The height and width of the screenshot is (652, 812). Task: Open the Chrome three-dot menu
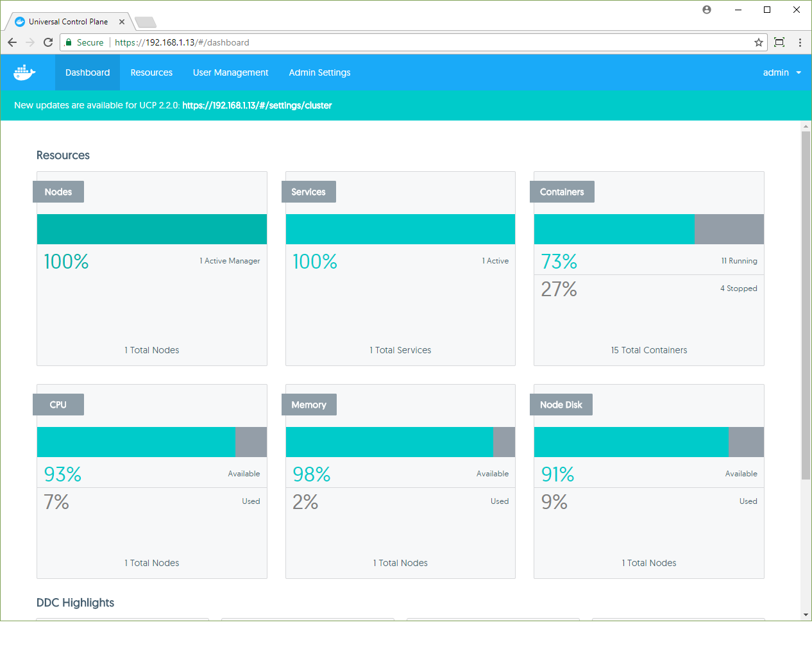pyautogui.click(x=800, y=42)
